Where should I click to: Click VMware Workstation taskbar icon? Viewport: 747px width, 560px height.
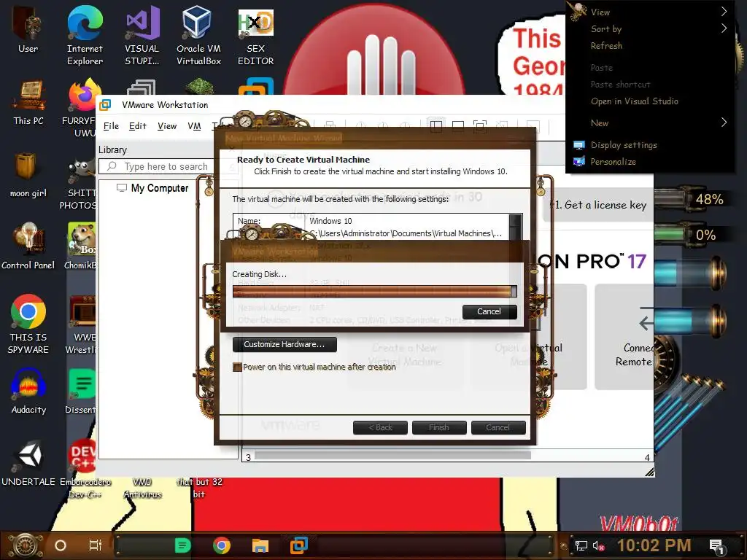point(299,545)
